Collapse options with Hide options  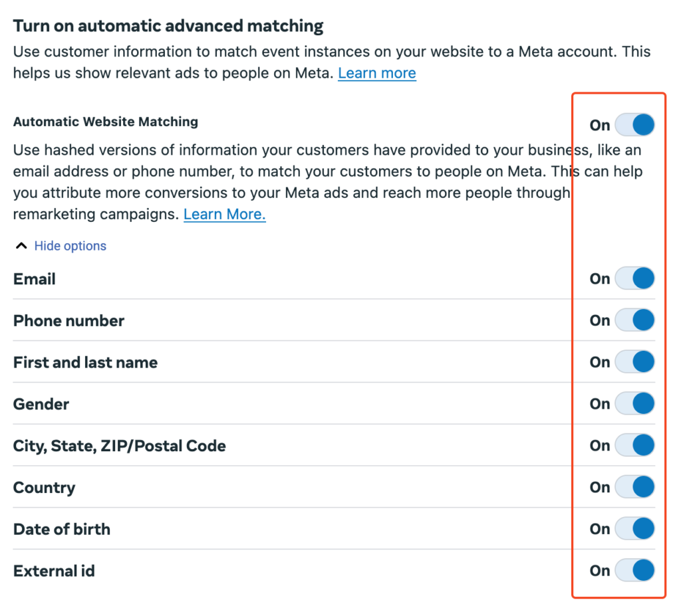pyautogui.click(x=70, y=246)
